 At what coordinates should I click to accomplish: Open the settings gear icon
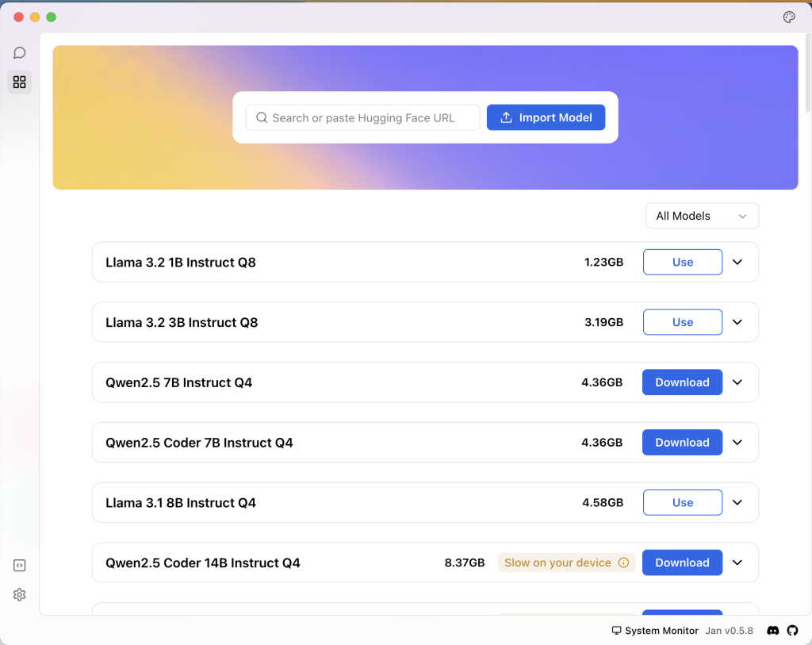pos(20,595)
